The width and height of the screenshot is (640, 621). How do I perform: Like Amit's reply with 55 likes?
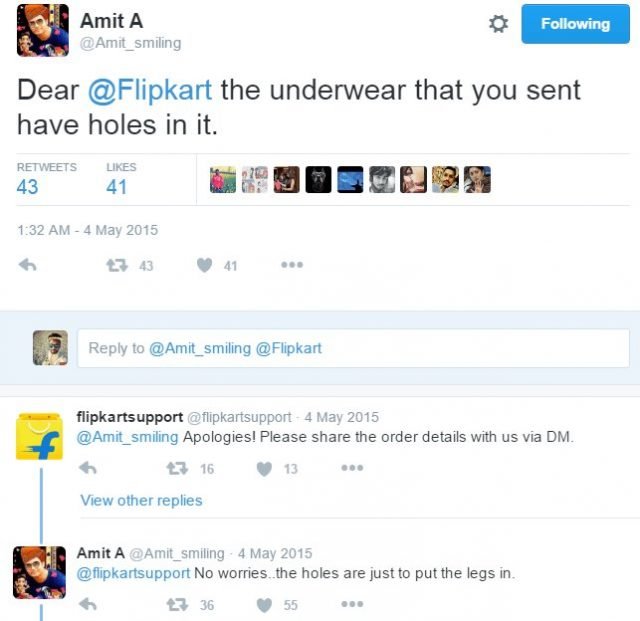coord(264,605)
